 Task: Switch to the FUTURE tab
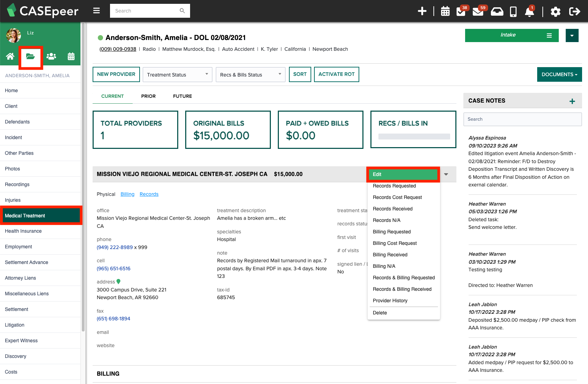click(182, 96)
